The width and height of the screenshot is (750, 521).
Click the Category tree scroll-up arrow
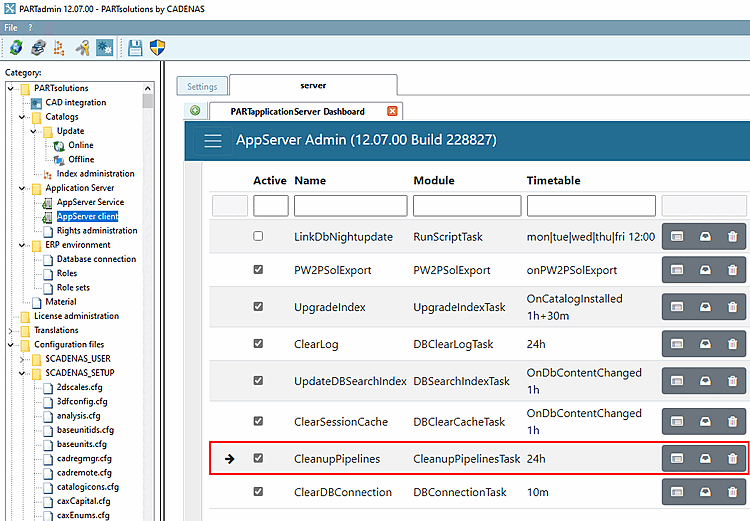tap(148, 88)
